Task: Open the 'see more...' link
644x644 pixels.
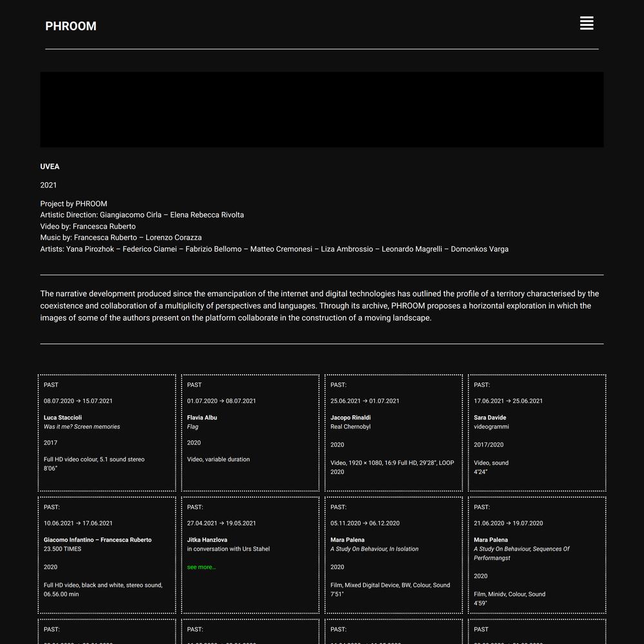Action: [x=201, y=567]
